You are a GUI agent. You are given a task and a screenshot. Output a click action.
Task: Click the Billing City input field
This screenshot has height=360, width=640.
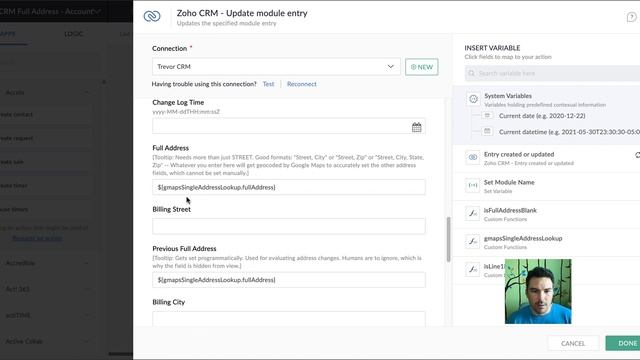click(289, 319)
